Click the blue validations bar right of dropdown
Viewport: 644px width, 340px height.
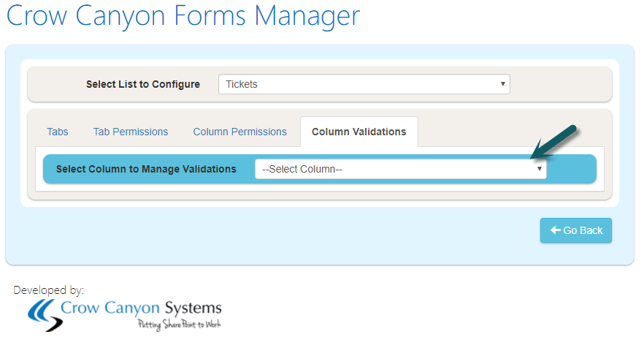[571, 169]
